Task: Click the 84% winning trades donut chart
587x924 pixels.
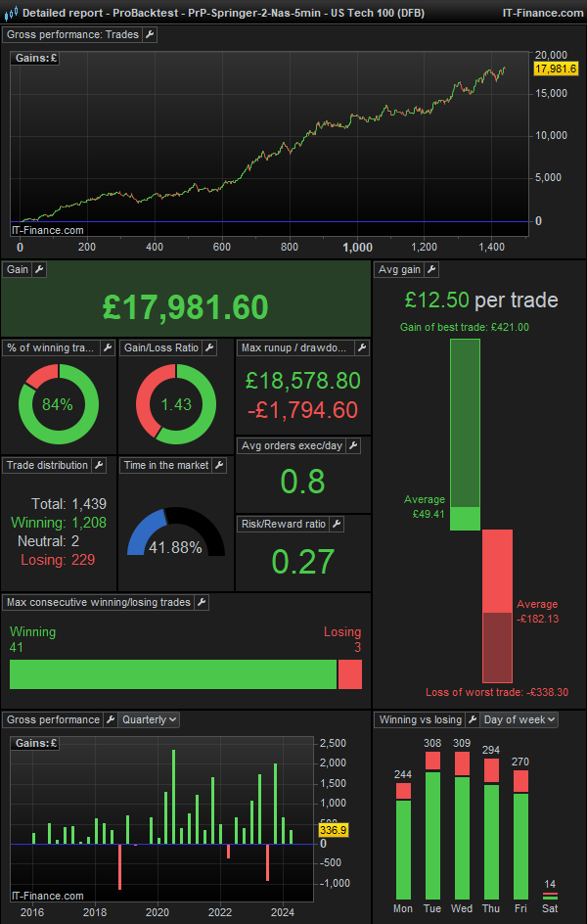Action: tap(58, 403)
